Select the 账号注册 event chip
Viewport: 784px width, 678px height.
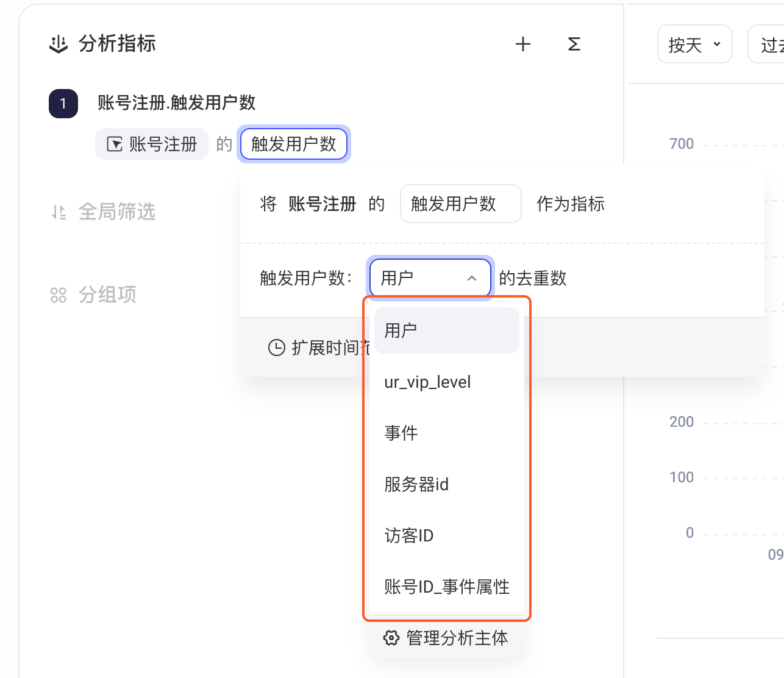152,145
